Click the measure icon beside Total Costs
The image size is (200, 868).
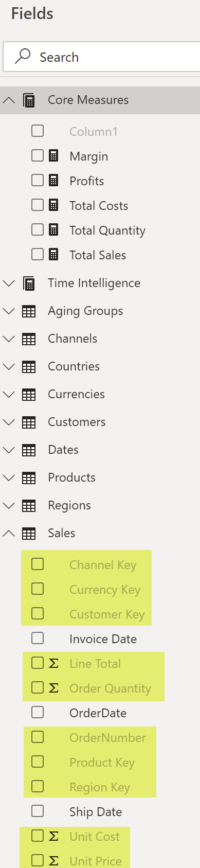(53, 205)
